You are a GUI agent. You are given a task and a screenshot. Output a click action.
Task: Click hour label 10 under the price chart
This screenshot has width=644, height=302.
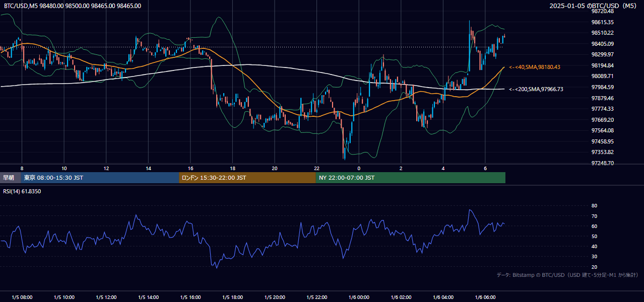coord(64,168)
